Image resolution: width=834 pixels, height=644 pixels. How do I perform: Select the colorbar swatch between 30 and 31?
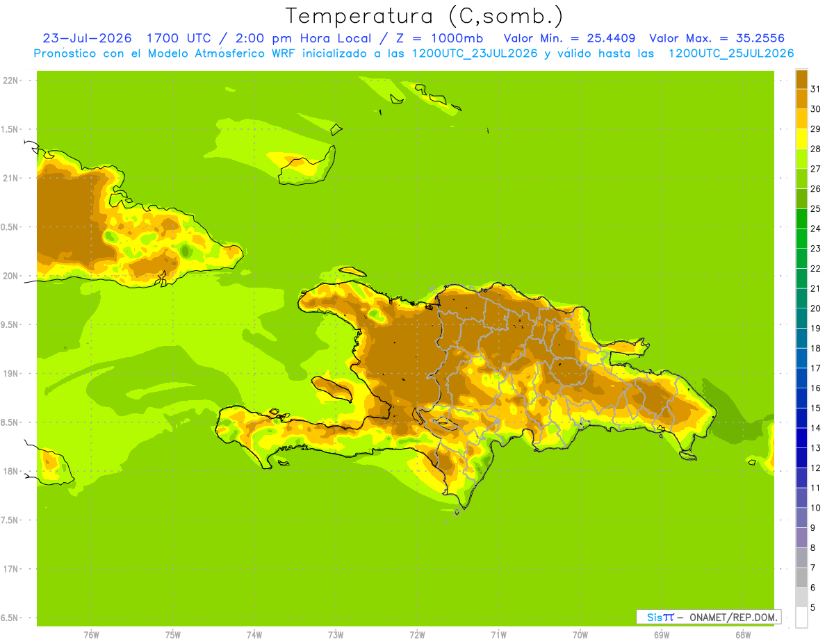[801, 99]
